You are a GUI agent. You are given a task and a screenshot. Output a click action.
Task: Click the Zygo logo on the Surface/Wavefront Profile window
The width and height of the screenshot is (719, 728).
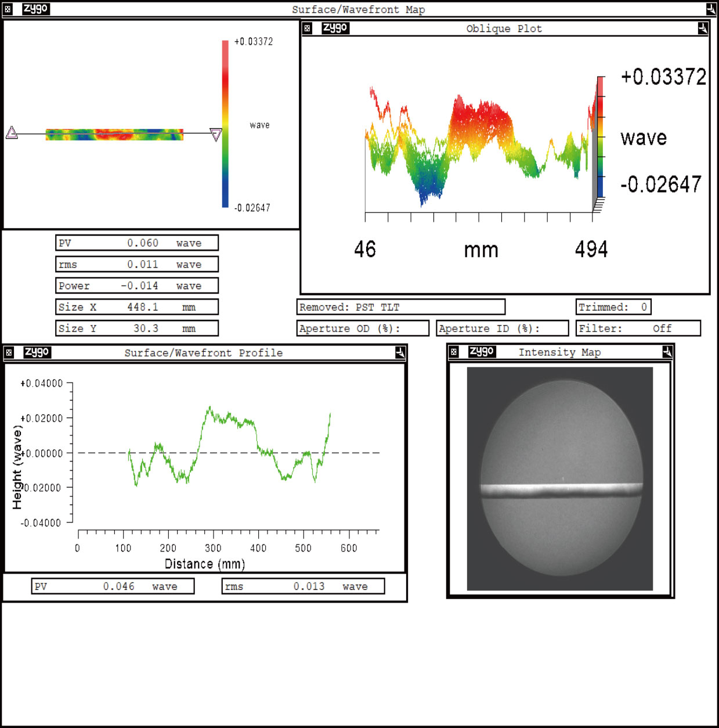coord(38,352)
